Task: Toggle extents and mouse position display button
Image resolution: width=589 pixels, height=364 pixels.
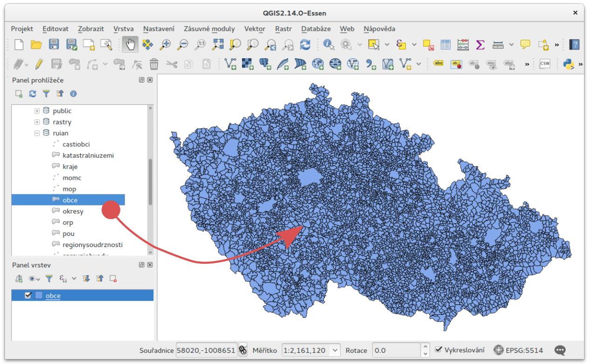Action: point(243,350)
